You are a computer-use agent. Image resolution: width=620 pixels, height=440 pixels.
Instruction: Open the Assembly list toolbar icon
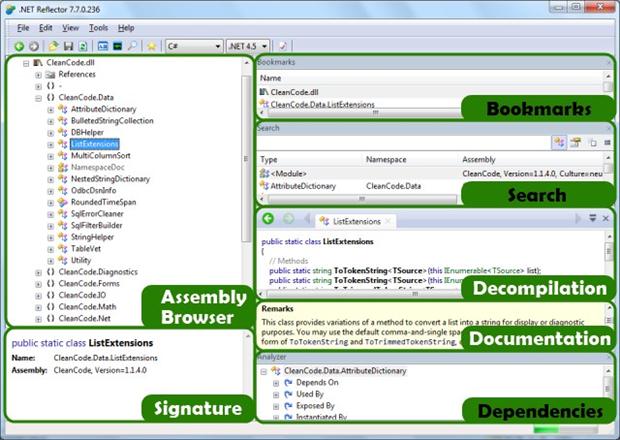point(103,46)
